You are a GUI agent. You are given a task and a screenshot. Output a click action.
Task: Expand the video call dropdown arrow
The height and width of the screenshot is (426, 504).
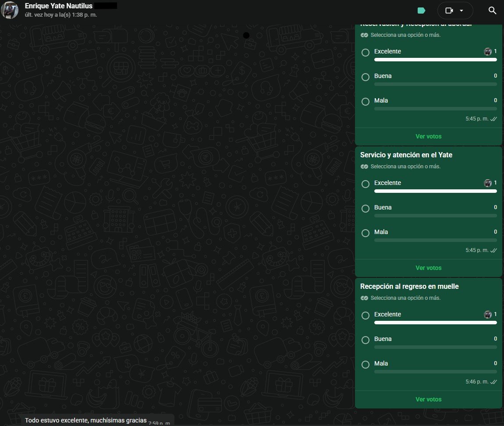pyautogui.click(x=461, y=11)
